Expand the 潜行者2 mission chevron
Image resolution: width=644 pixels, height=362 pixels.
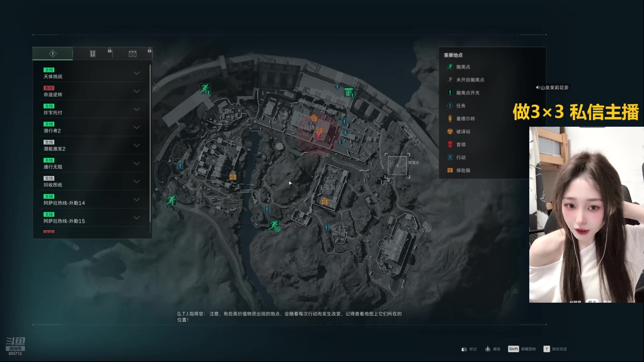[x=137, y=127]
